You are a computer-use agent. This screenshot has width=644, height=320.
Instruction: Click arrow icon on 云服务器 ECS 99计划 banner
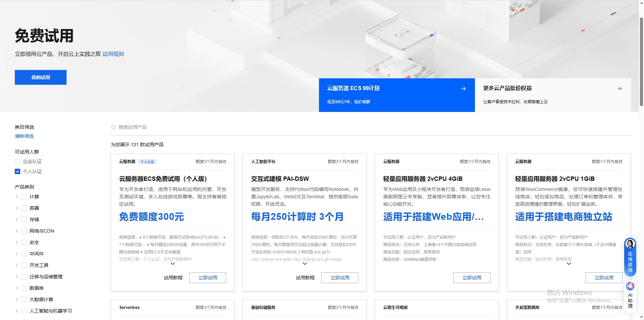pyautogui.click(x=464, y=88)
